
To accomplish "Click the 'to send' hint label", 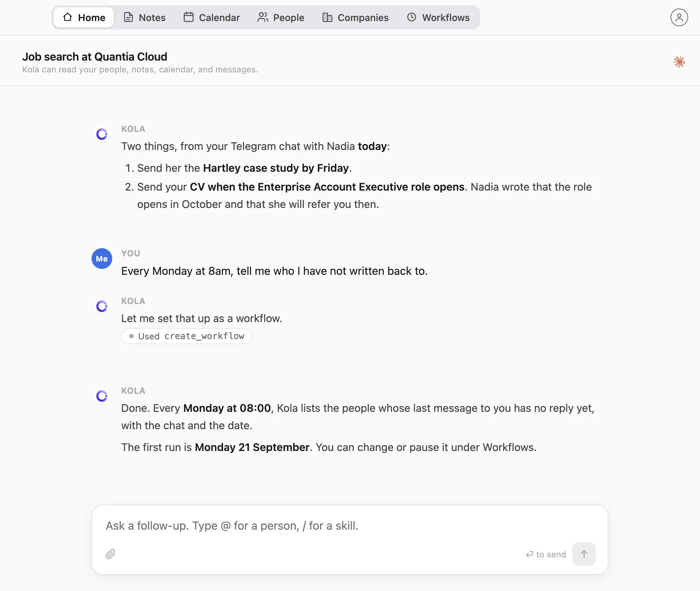I will point(546,554).
